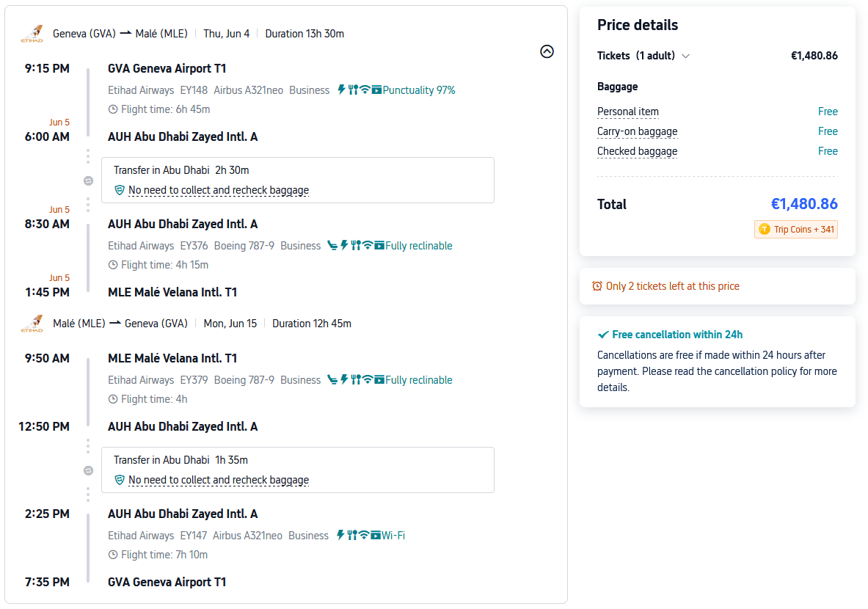Click the in-flight entertainment icon on EY148
This screenshot has width=868, height=609.
pyautogui.click(x=376, y=90)
